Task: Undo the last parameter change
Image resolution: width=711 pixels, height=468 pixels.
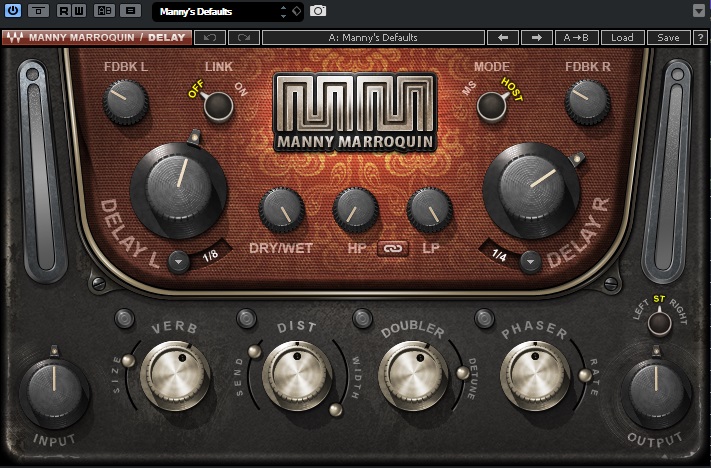Action: coord(210,38)
